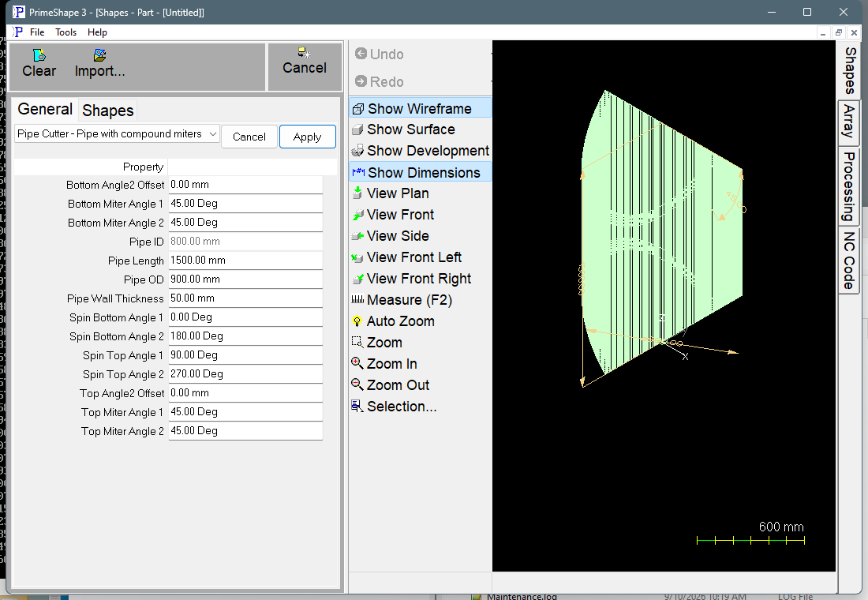868x600 pixels.
Task: Click the Apply button
Action: coord(307,137)
